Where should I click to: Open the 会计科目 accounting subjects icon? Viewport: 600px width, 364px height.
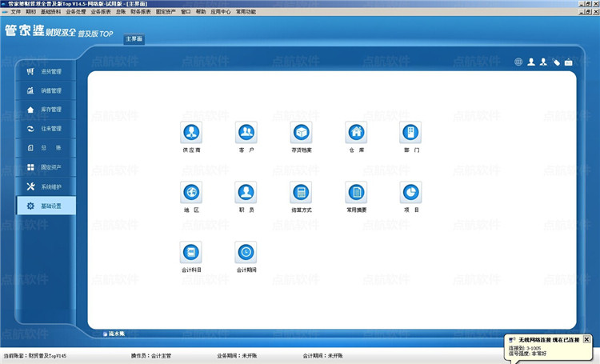pyautogui.click(x=191, y=252)
